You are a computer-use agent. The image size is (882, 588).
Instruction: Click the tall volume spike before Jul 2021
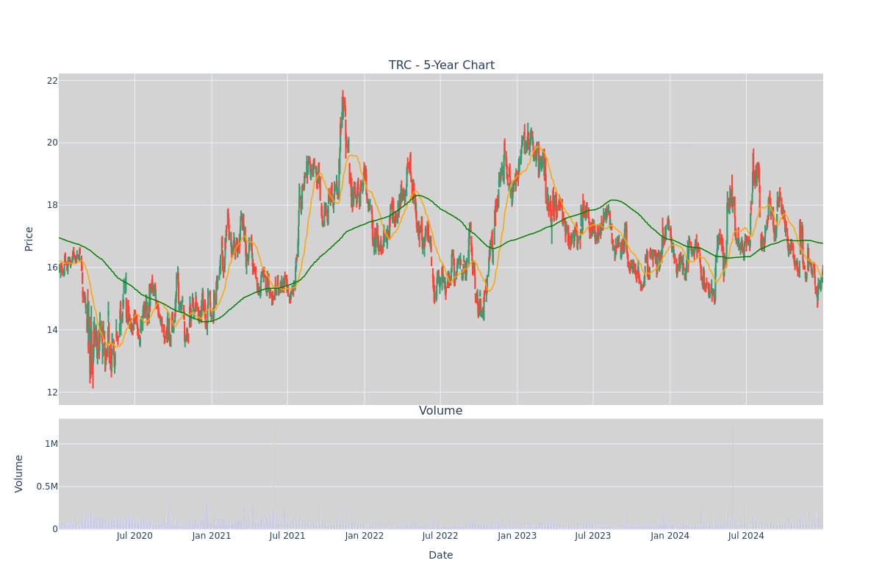tap(272, 476)
